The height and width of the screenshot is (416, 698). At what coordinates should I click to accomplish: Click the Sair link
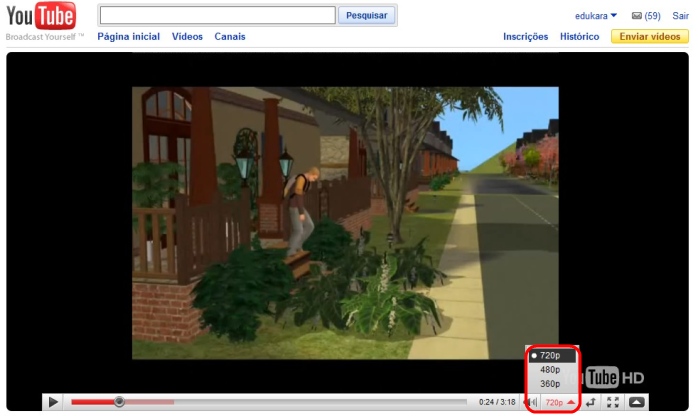pyautogui.click(x=680, y=16)
